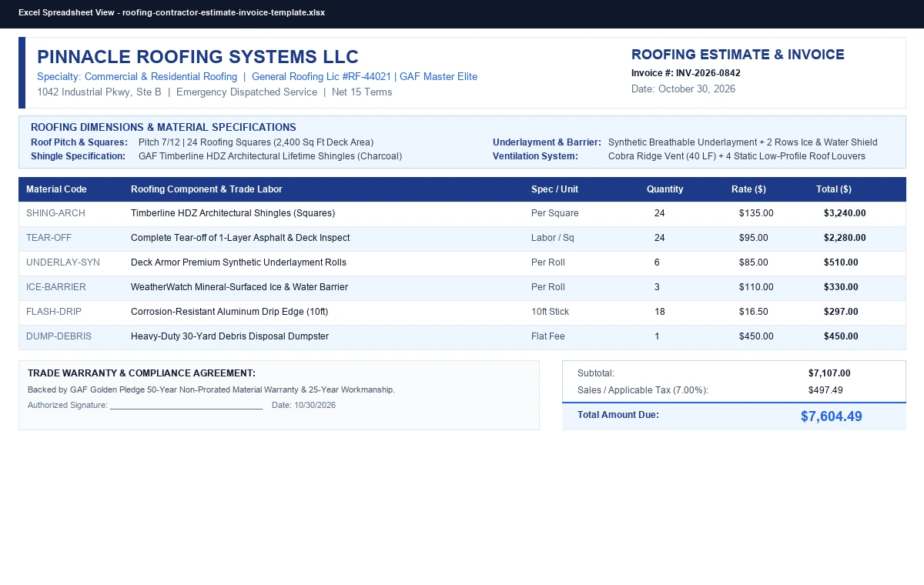
Task: Select the $95.00 rate cell
Action: [x=754, y=238]
